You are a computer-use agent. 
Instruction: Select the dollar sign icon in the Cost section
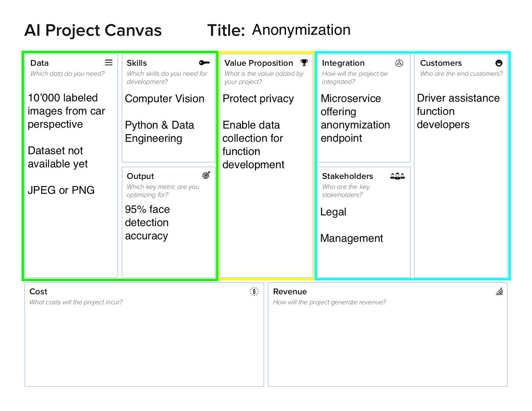(254, 291)
